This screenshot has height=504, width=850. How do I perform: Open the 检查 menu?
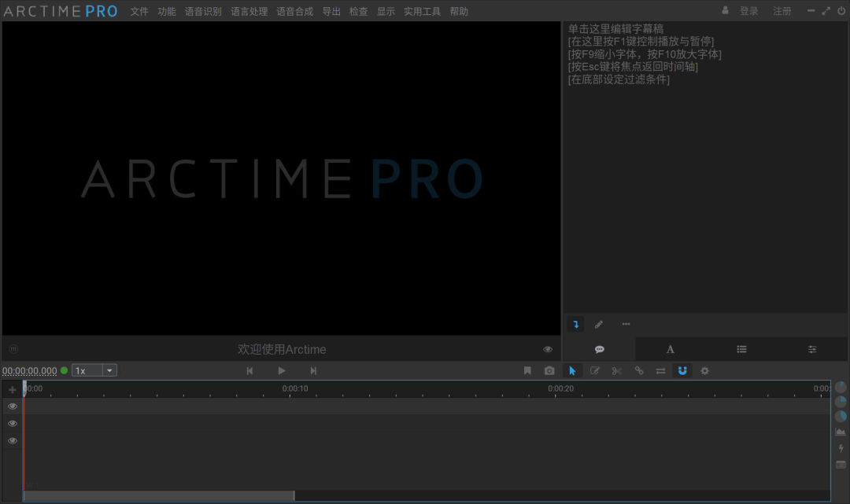point(358,11)
